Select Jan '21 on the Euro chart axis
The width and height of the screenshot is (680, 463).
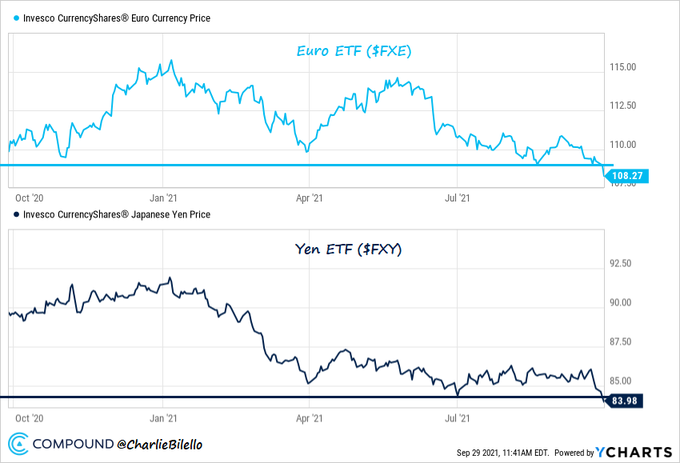pos(163,199)
